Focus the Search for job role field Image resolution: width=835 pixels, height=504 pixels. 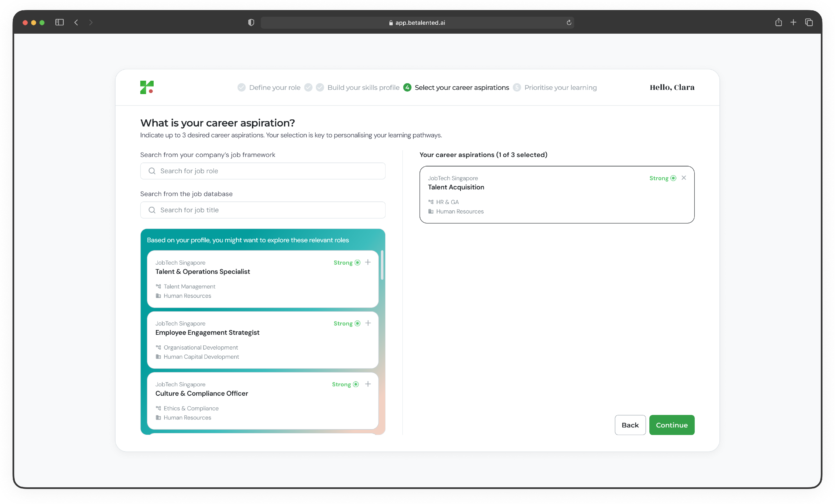263,171
